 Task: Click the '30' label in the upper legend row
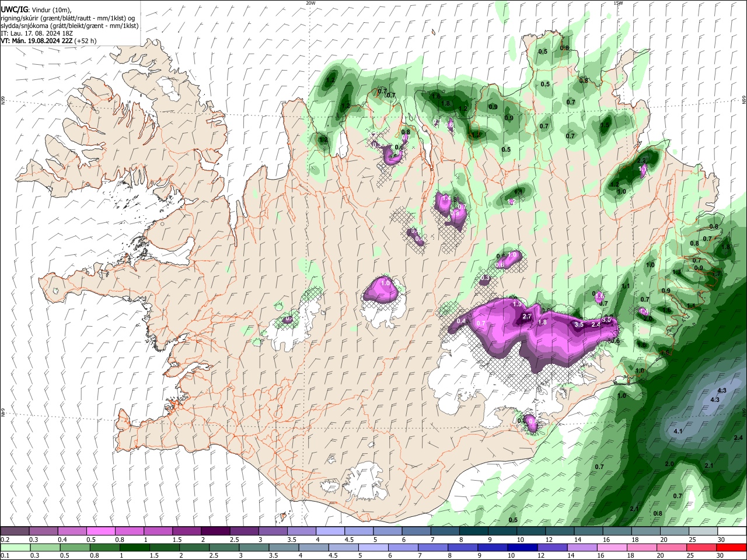pyautogui.click(x=721, y=540)
